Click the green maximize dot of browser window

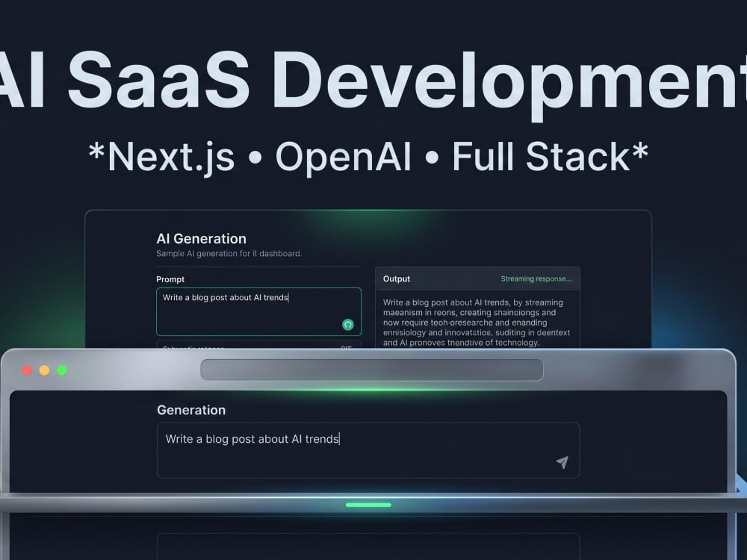coord(62,370)
